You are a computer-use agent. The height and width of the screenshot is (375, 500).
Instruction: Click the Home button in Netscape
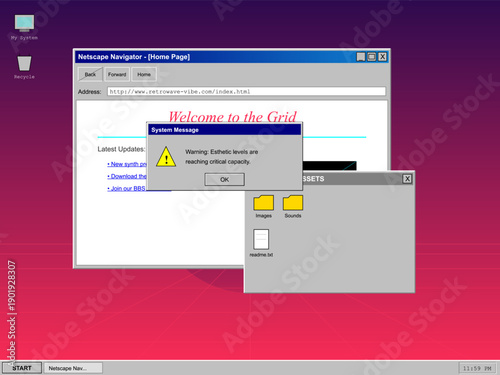point(144,74)
